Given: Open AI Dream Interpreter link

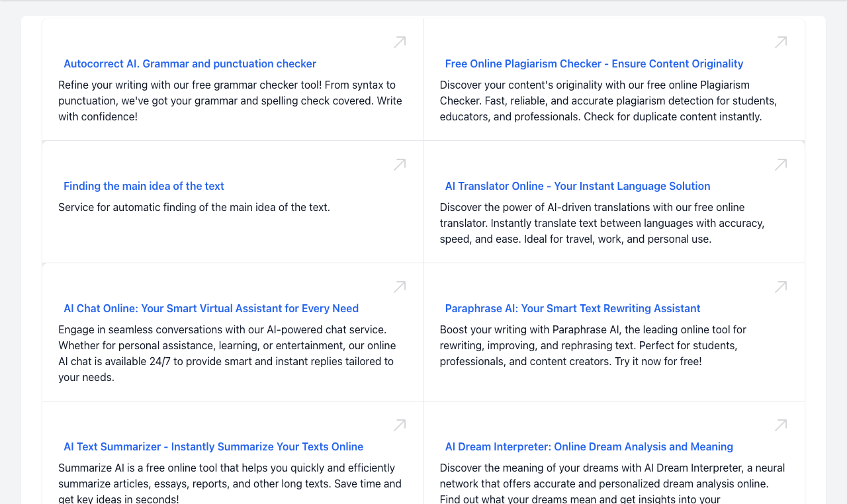Looking at the screenshot, I should pyautogui.click(x=589, y=447).
